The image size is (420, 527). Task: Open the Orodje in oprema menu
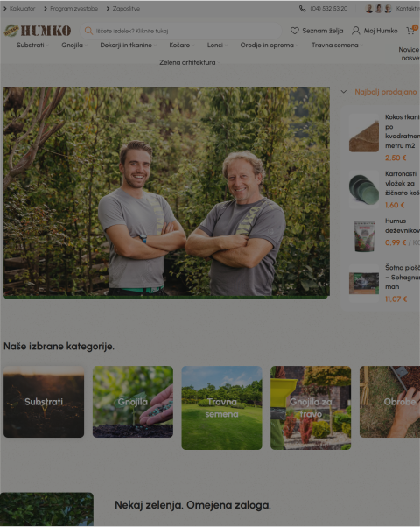coord(267,45)
